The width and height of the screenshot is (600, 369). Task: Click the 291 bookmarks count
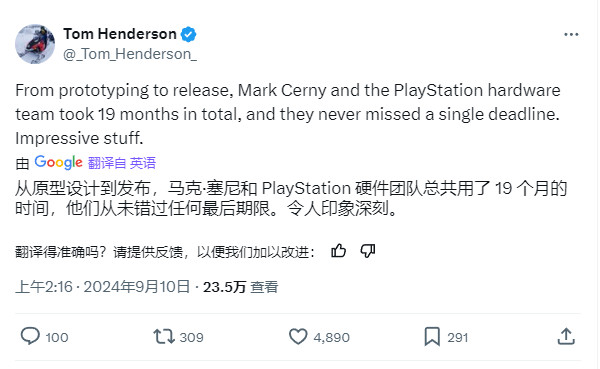point(458,338)
